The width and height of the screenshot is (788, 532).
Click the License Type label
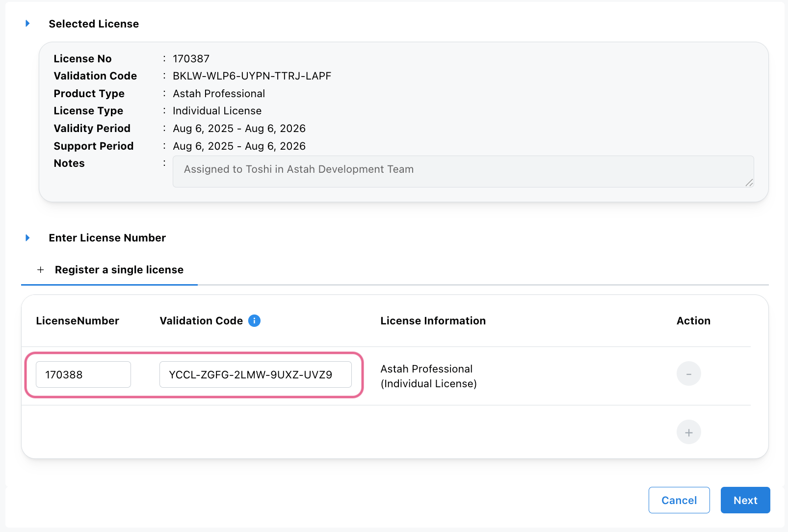(x=88, y=111)
